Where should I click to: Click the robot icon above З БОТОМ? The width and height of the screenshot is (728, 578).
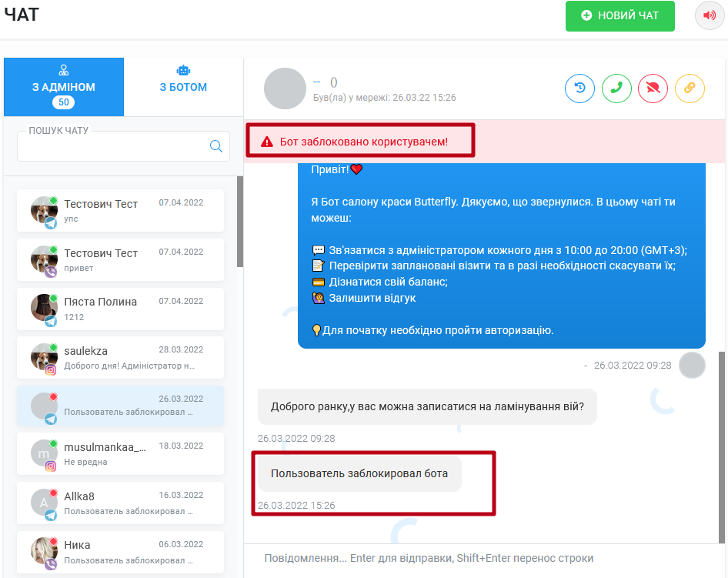click(183, 70)
